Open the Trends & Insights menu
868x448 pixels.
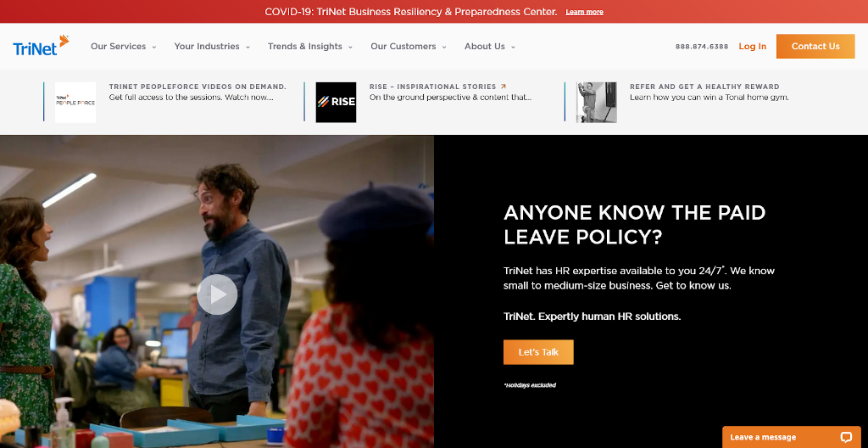pos(305,47)
